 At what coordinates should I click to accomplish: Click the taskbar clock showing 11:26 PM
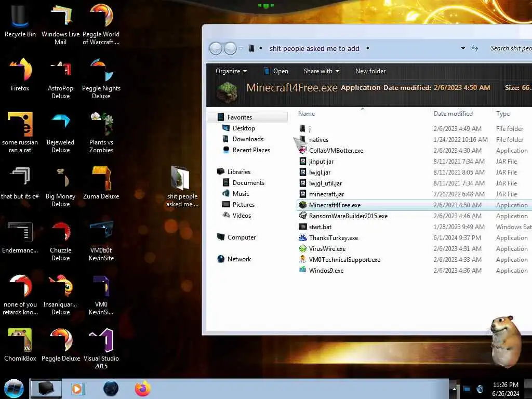coord(506,389)
